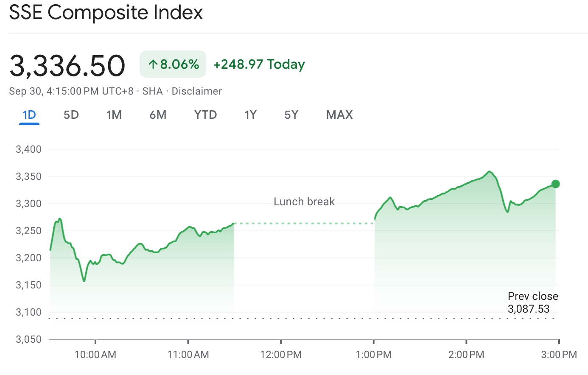
Task: Switch to the MAX tab
Action: tap(339, 115)
